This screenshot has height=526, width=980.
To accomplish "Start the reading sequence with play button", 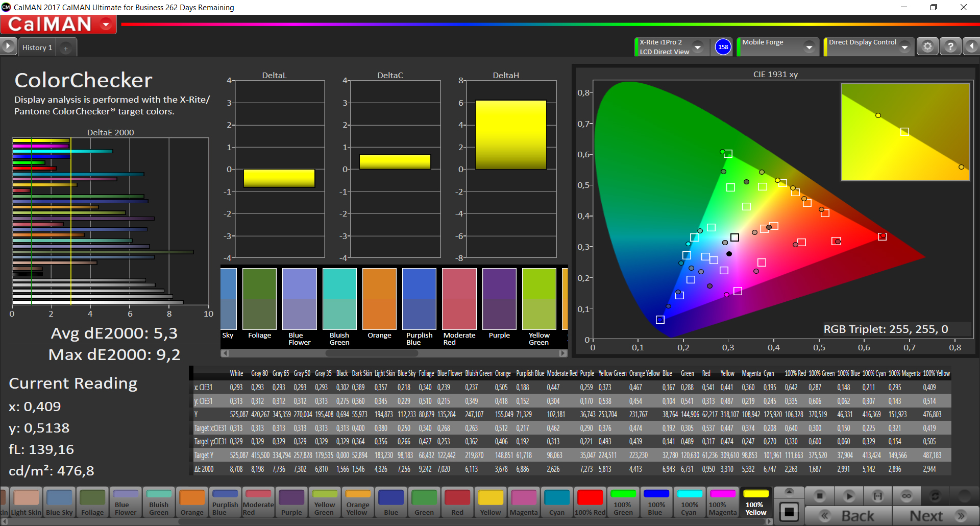I will (x=849, y=496).
